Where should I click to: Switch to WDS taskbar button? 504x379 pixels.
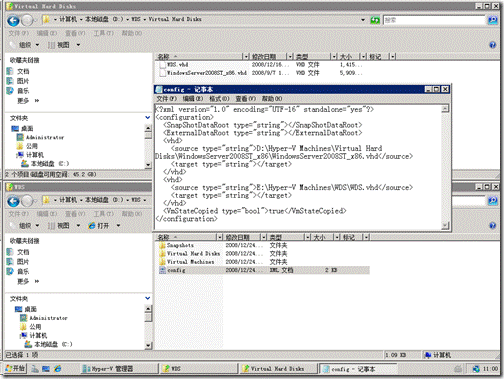tap(199, 369)
